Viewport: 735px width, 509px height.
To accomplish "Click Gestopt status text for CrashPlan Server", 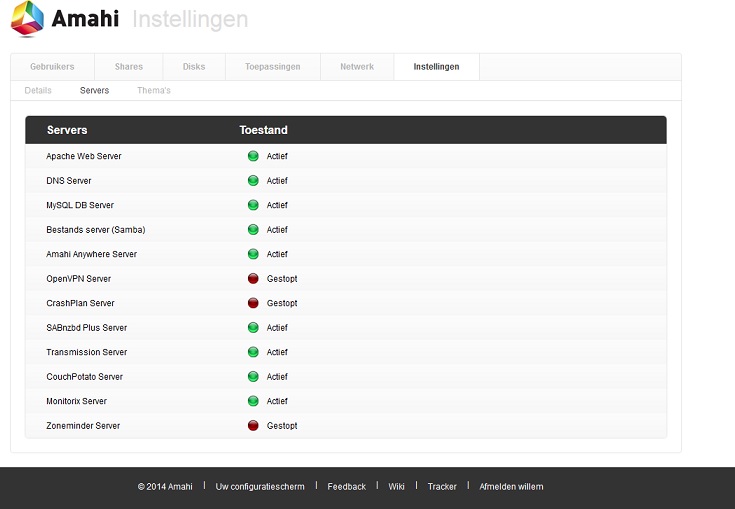I will point(282,303).
